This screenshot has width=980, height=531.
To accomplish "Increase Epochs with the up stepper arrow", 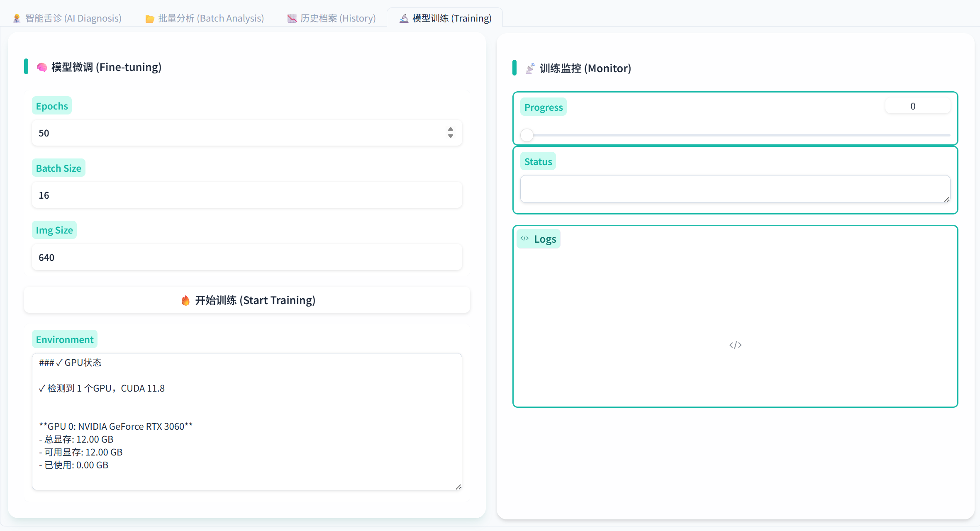I will 451,129.
